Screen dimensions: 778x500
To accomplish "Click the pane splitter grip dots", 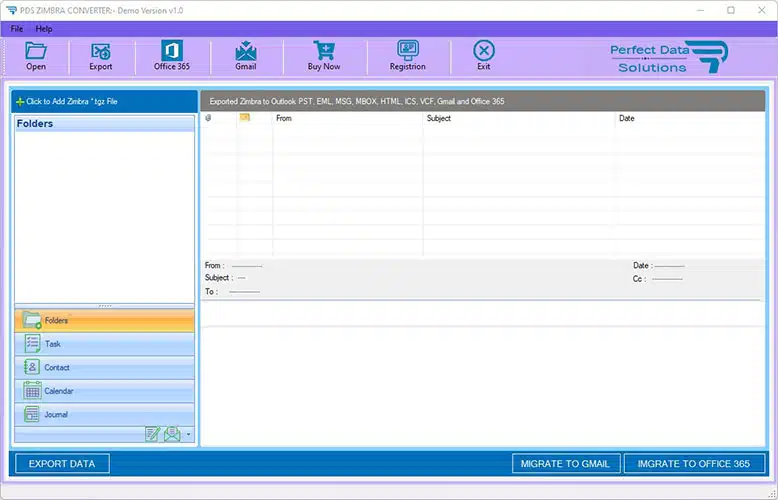I will (105, 306).
